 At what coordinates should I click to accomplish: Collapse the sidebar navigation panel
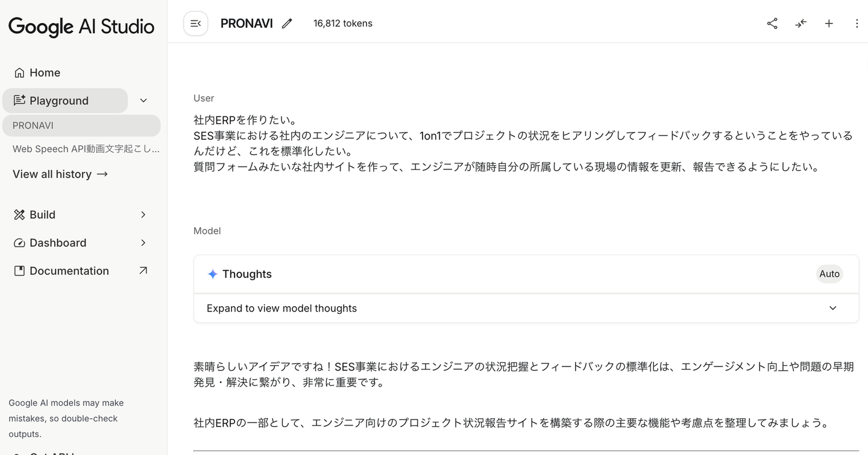pyautogui.click(x=195, y=24)
